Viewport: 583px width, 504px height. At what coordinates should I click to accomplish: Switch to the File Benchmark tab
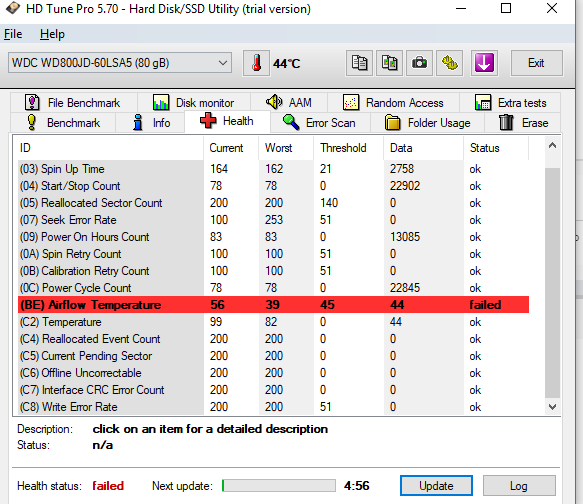74,103
